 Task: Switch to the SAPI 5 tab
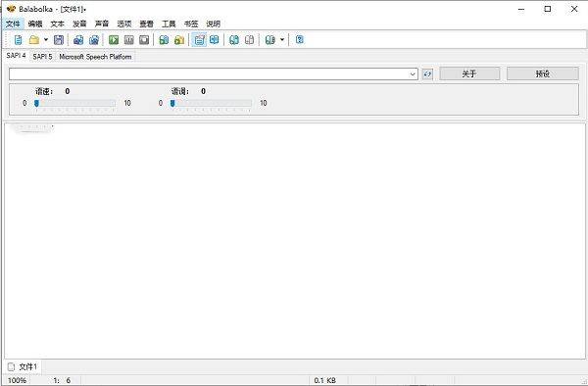coord(42,57)
